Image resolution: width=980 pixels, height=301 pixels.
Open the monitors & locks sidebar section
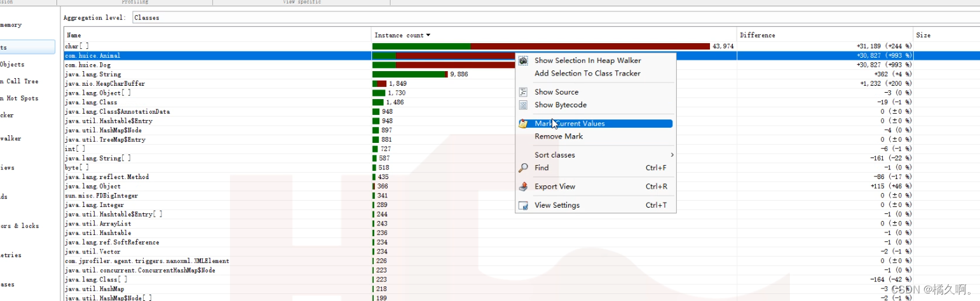point(19,226)
